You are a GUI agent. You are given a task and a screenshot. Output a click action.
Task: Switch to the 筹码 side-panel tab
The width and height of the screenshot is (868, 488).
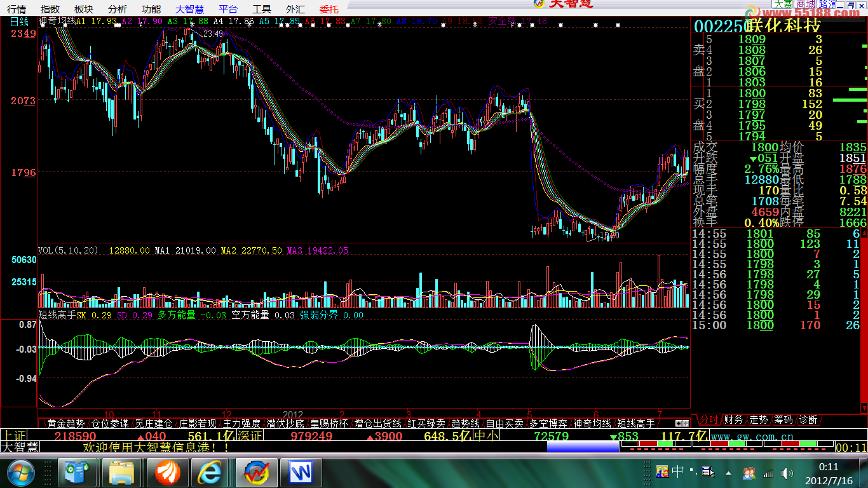(x=783, y=420)
